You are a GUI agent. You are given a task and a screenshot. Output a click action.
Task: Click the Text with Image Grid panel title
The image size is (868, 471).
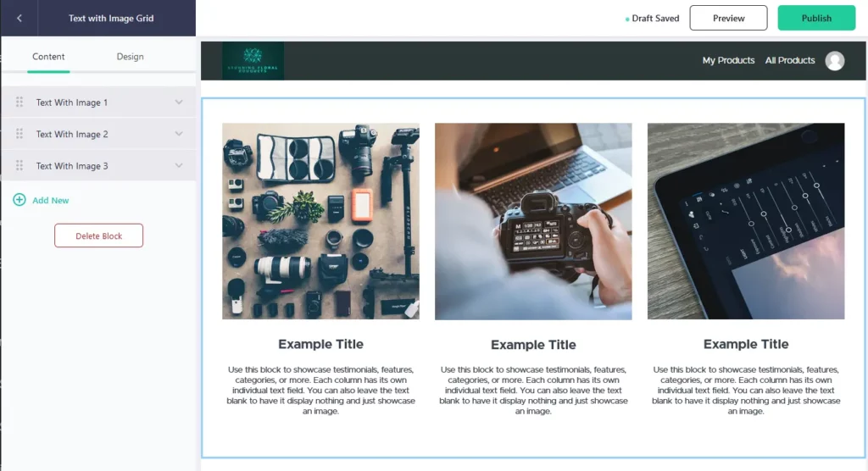111,19
